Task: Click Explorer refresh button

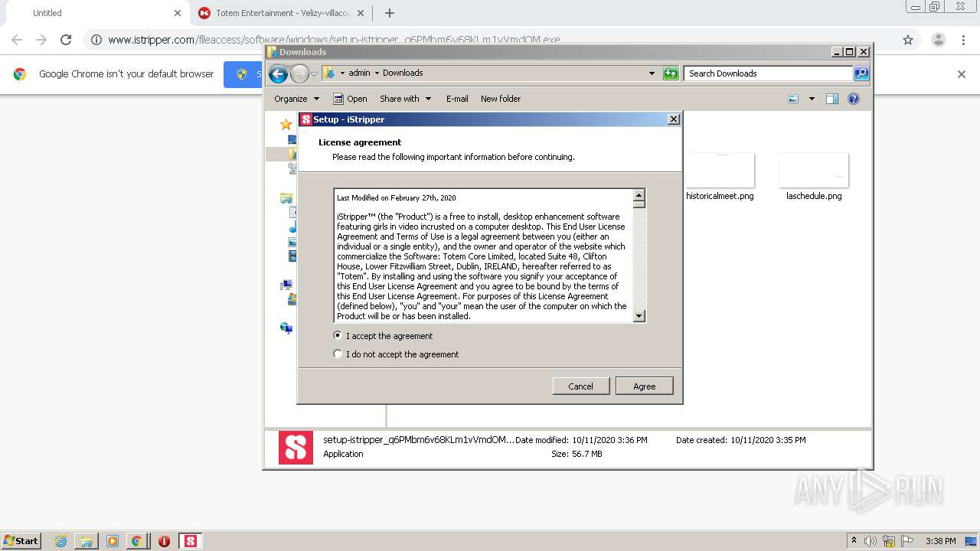Action: point(671,73)
